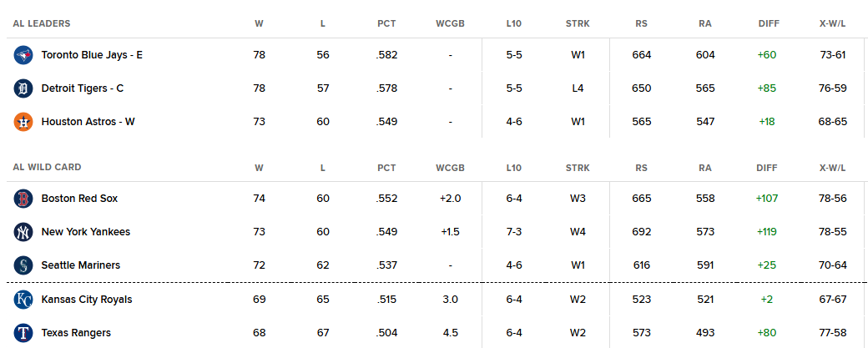The height and width of the screenshot is (348, 868).
Task: Open the Kansas City Royals team page
Action: 87,300
